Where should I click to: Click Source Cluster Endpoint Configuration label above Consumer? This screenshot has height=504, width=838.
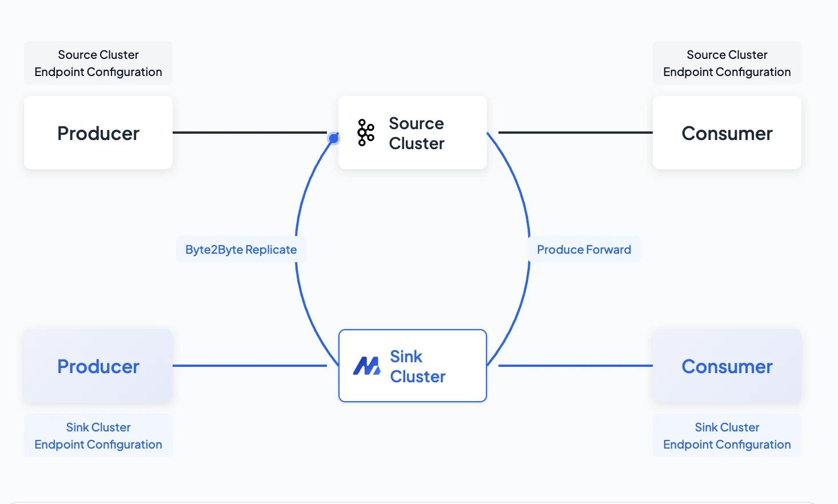(727, 63)
